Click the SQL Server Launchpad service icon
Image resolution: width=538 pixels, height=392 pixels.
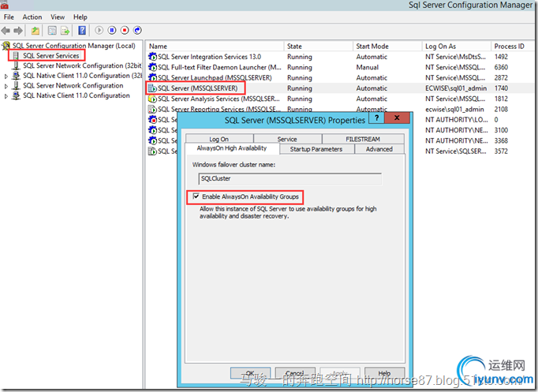(x=152, y=78)
